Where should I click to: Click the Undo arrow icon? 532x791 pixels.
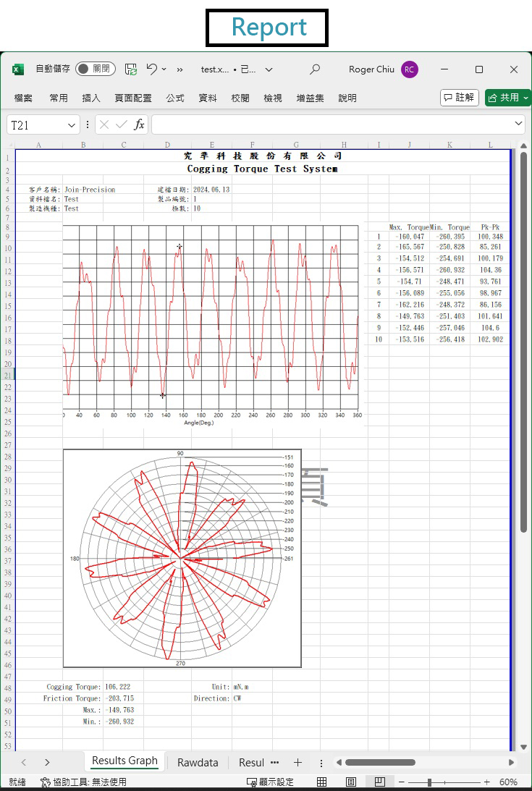point(151,69)
